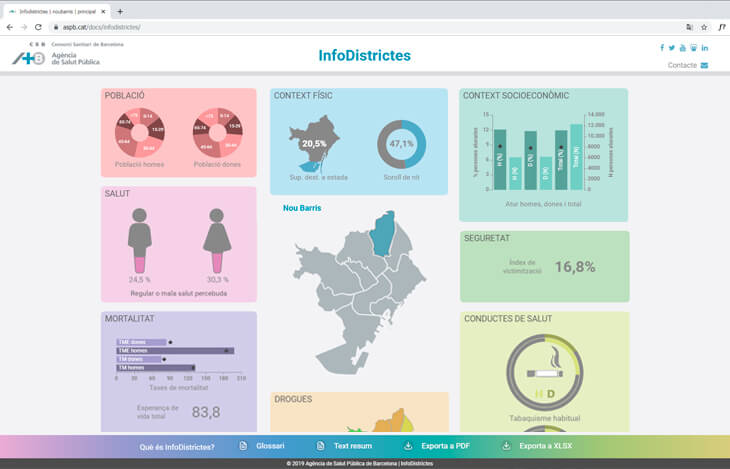Open the YouTube social icon
Screen dimensions: 730x469
coord(683,48)
